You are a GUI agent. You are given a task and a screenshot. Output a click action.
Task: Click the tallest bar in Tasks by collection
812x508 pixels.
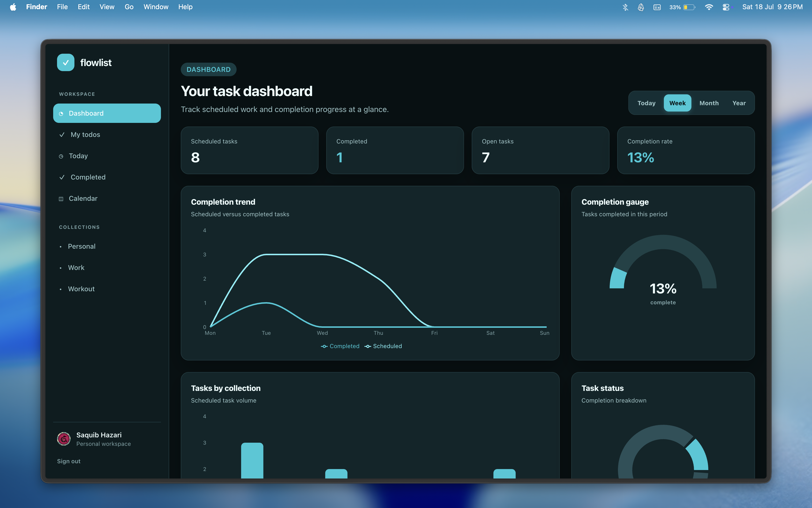(252, 460)
